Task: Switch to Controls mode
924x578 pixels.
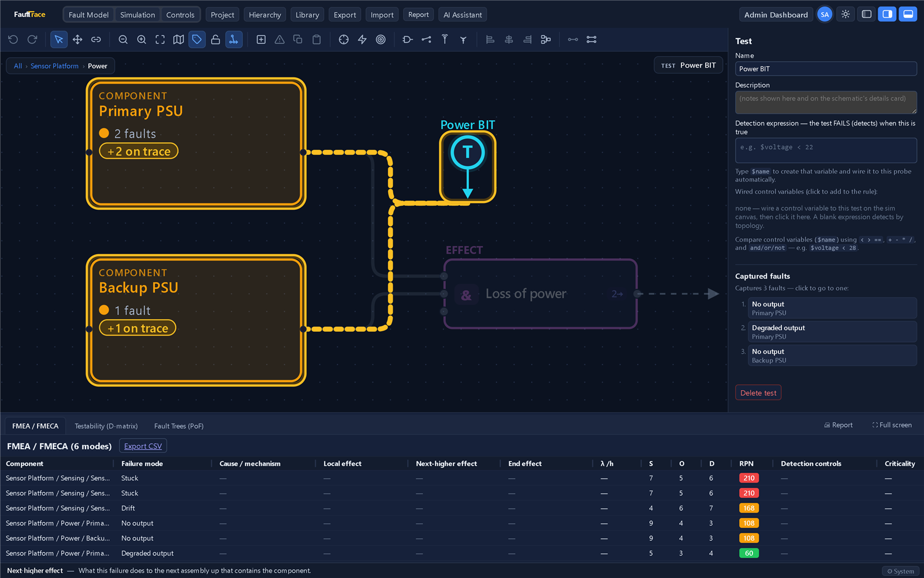Action: pyautogui.click(x=180, y=14)
